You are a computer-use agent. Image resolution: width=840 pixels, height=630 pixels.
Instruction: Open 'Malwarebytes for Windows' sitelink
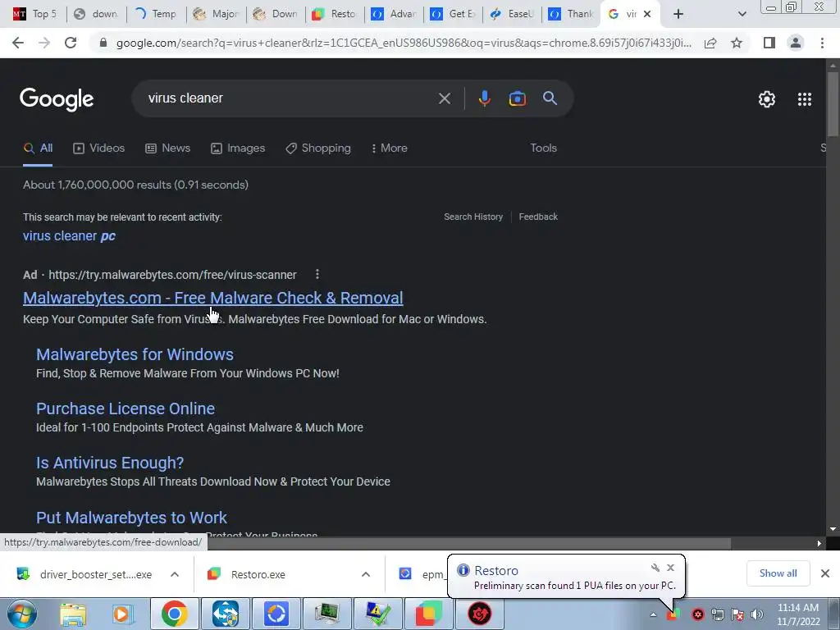[135, 354]
